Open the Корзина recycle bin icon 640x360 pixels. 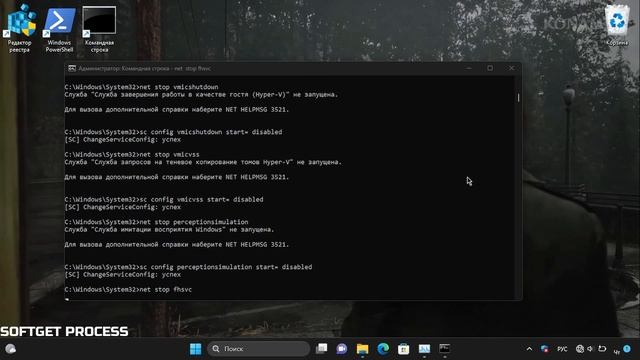pyautogui.click(x=617, y=24)
